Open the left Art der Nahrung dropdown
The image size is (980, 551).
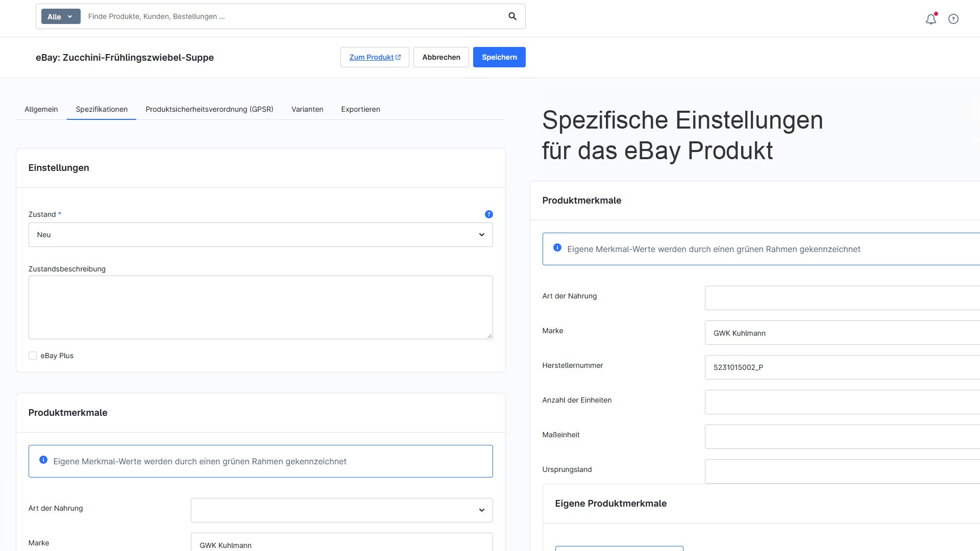(x=341, y=510)
